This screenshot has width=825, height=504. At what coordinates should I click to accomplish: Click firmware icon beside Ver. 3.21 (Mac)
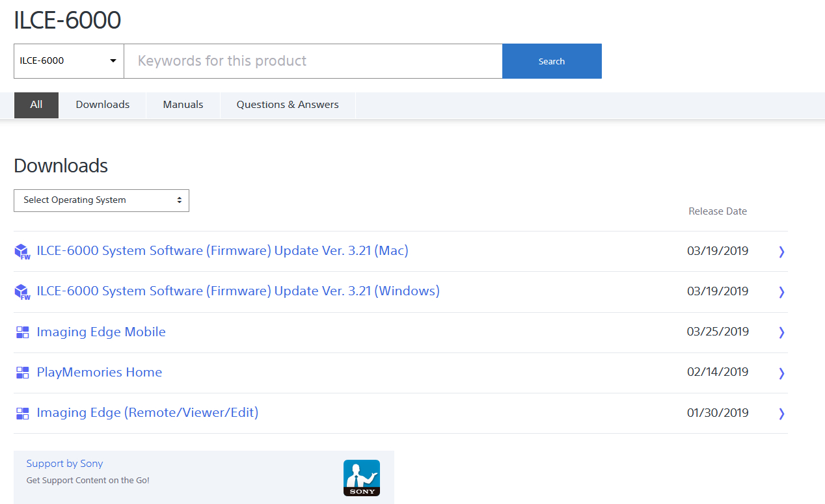[x=22, y=252]
